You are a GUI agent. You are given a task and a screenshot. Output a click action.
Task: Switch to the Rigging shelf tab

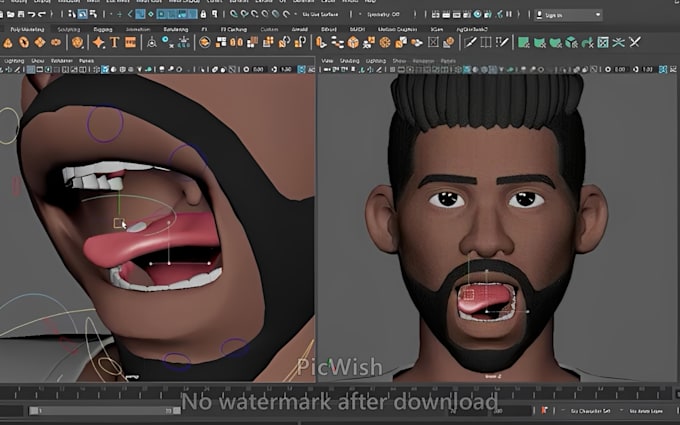point(103,29)
